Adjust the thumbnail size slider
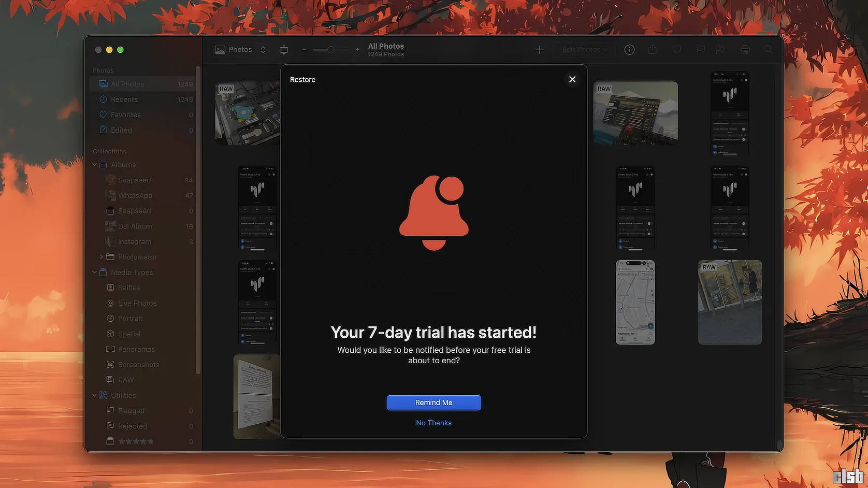868x488 pixels. pos(330,50)
